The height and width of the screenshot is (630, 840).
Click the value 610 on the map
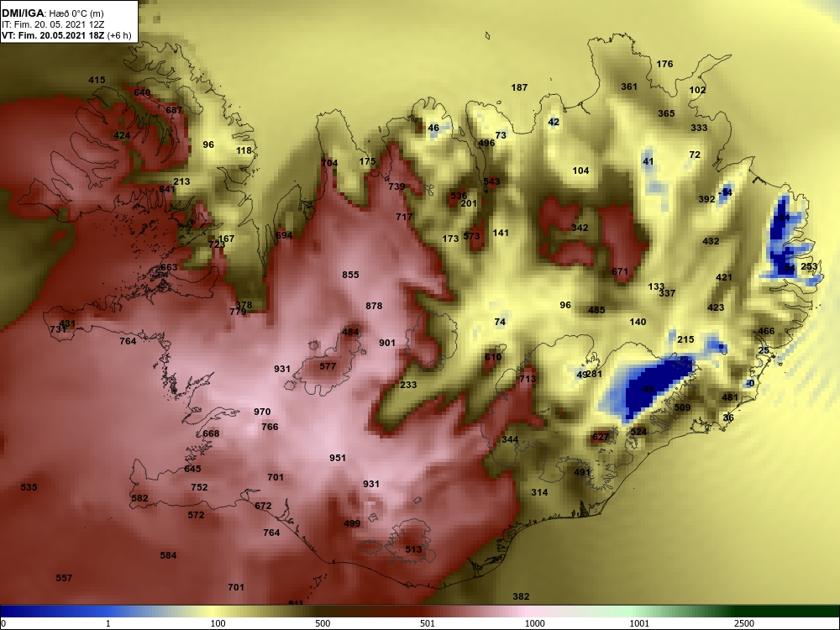click(x=493, y=357)
